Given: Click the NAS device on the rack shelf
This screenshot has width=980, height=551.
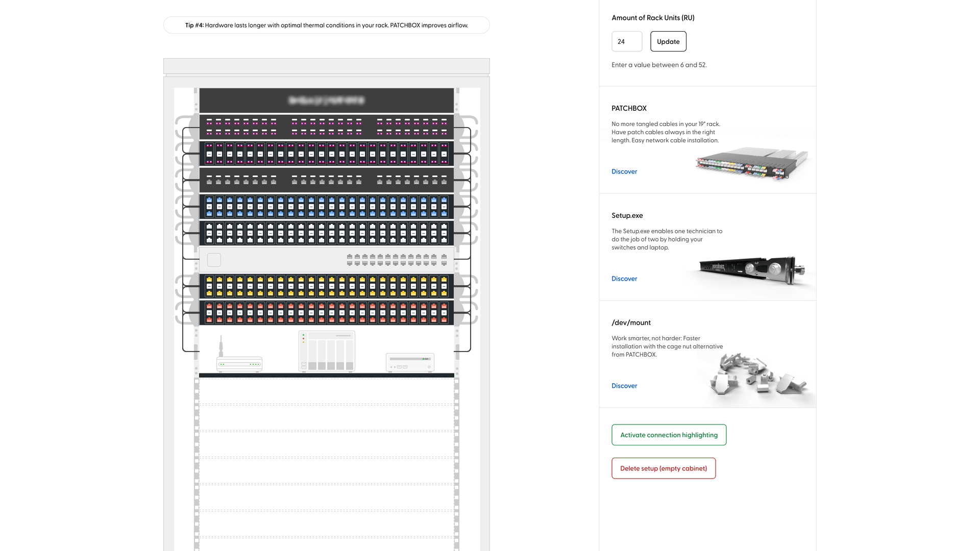Looking at the screenshot, I should coord(327,351).
